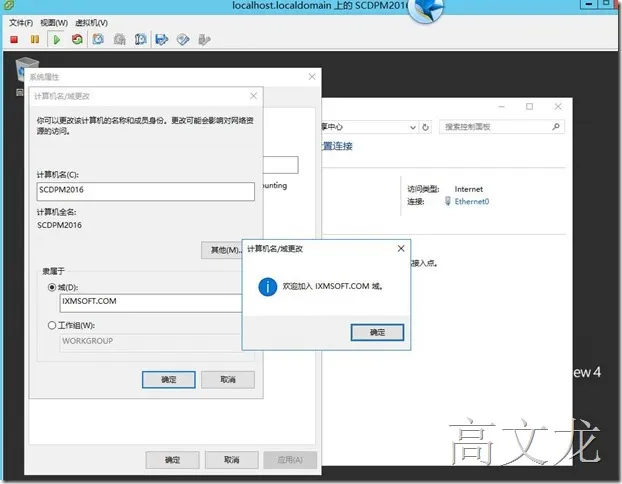The image size is (622, 484).
Task: Click the blue information icon in the message dialog
Action: 268,286
